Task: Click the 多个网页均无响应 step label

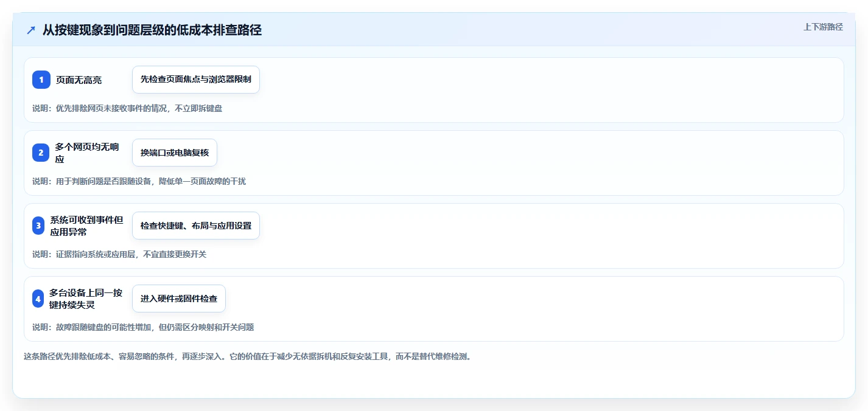Action: click(87, 153)
